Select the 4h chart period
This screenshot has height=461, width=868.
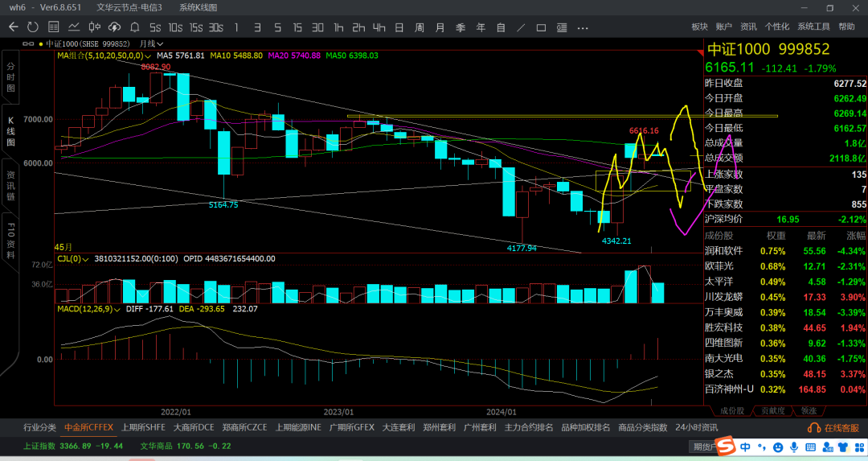point(379,27)
